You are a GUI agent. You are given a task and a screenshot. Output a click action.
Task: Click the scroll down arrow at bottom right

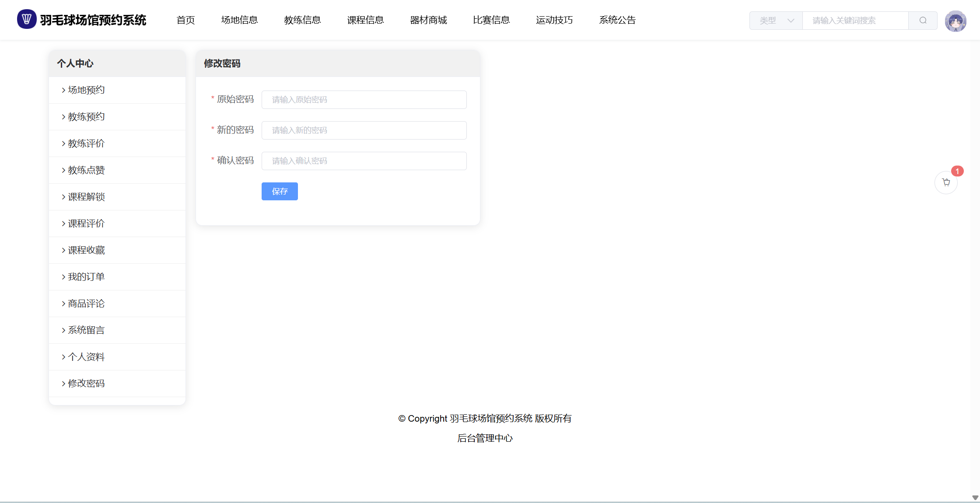(x=975, y=498)
